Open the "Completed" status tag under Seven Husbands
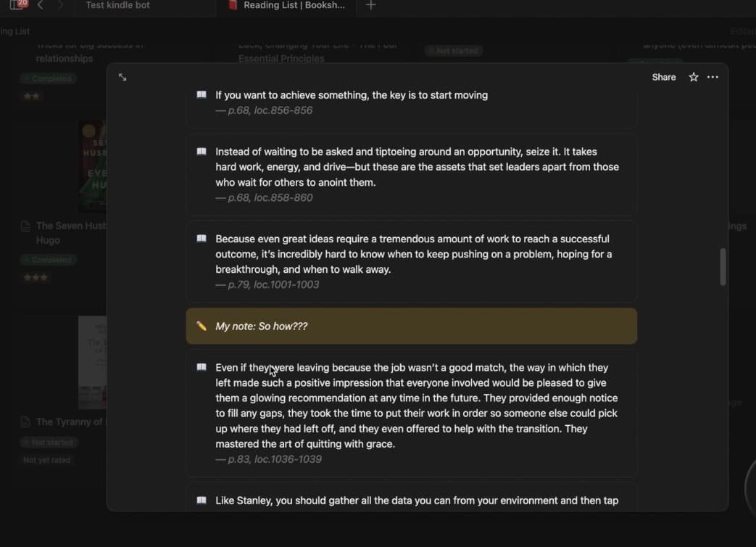The width and height of the screenshot is (756, 547). (49, 259)
